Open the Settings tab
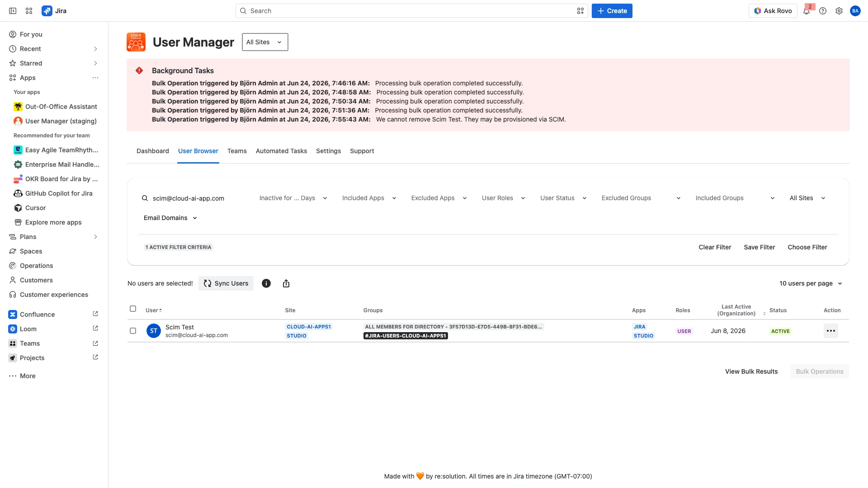The image size is (868, 488). (328, 151)
